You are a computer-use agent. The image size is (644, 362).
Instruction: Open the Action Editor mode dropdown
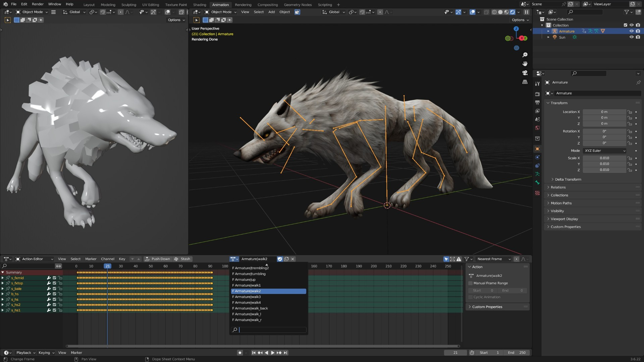(x=35, y=259)
